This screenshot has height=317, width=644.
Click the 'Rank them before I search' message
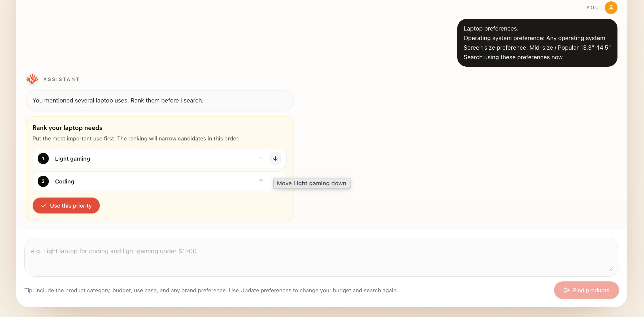pos(160,100)
